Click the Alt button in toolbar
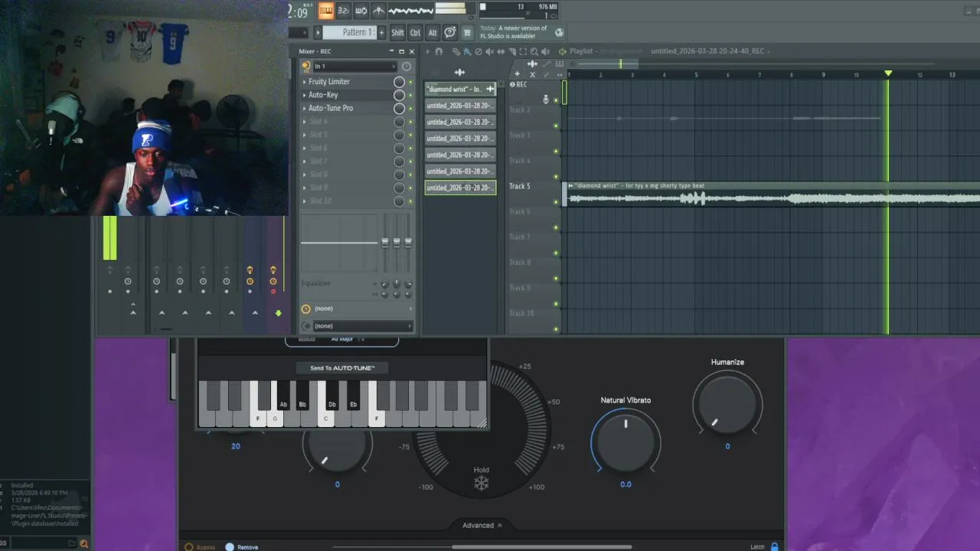The height and width of the screenshot is (551, 980). point(433,33)
